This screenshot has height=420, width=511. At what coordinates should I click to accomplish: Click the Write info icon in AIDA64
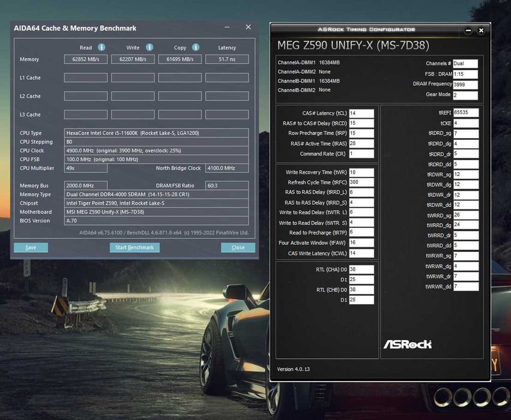150,47
